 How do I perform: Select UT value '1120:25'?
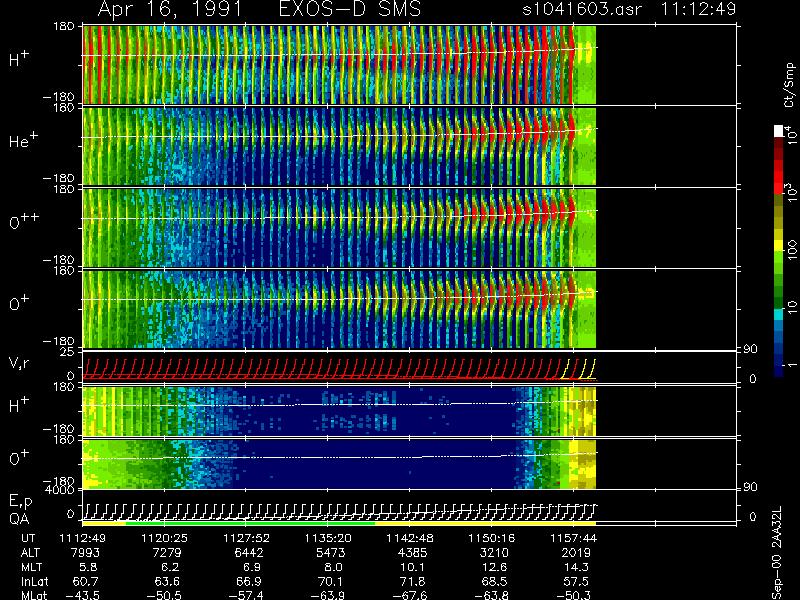[x=164, y=538]
